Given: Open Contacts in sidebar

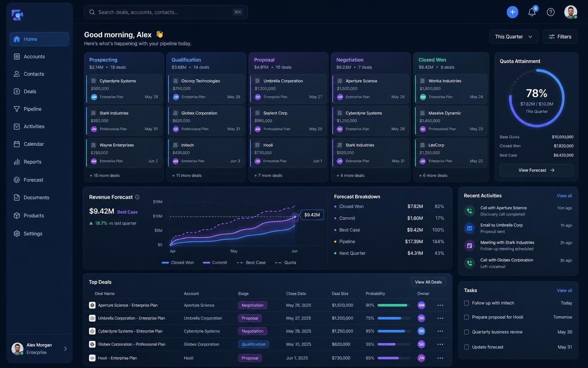Looking at the screenshot, I should (39, 74).
